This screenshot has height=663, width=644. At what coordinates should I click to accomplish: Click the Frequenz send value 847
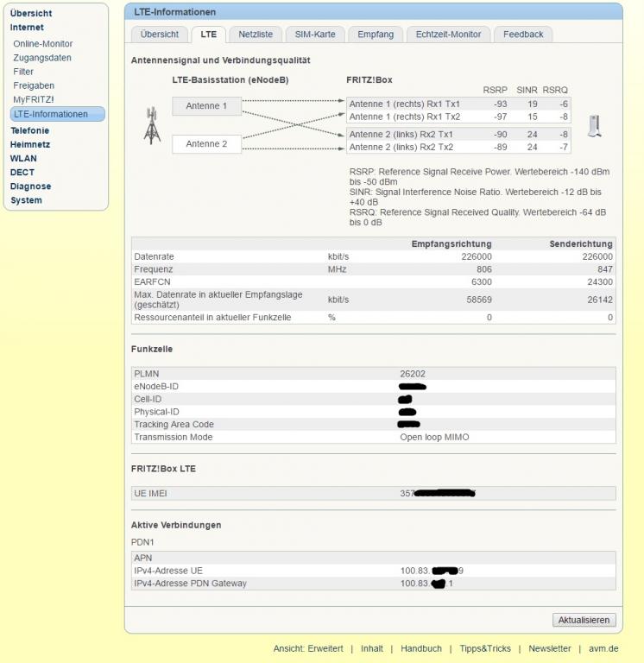(605, 269)
